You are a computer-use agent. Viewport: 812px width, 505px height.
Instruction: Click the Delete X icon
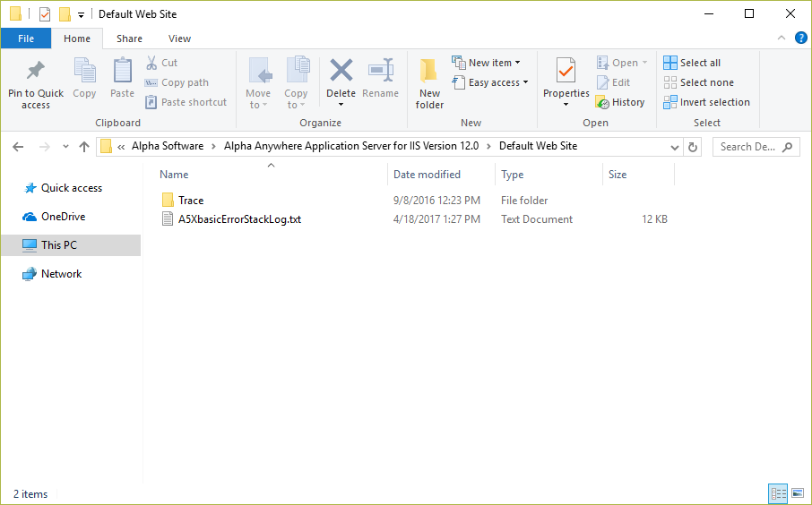pyautogui.click(x=341, y=71)
